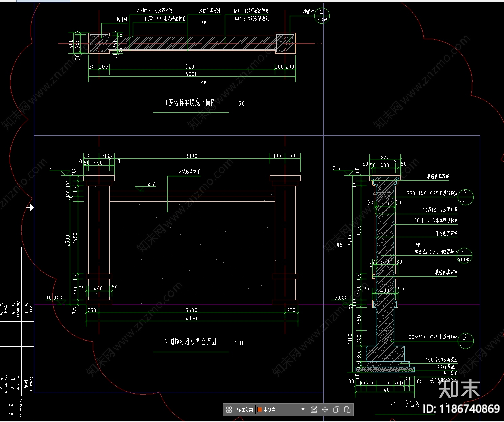Click the 100厚C15混凝土 annotation
Image resolution: width=504 pixels, height=422 pixels.
(442, 360)
